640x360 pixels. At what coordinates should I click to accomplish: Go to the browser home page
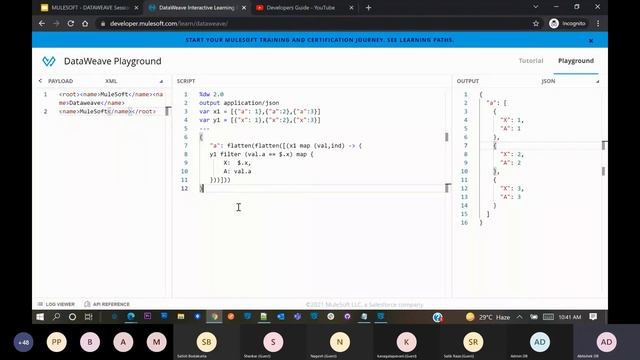pos(85,24)
